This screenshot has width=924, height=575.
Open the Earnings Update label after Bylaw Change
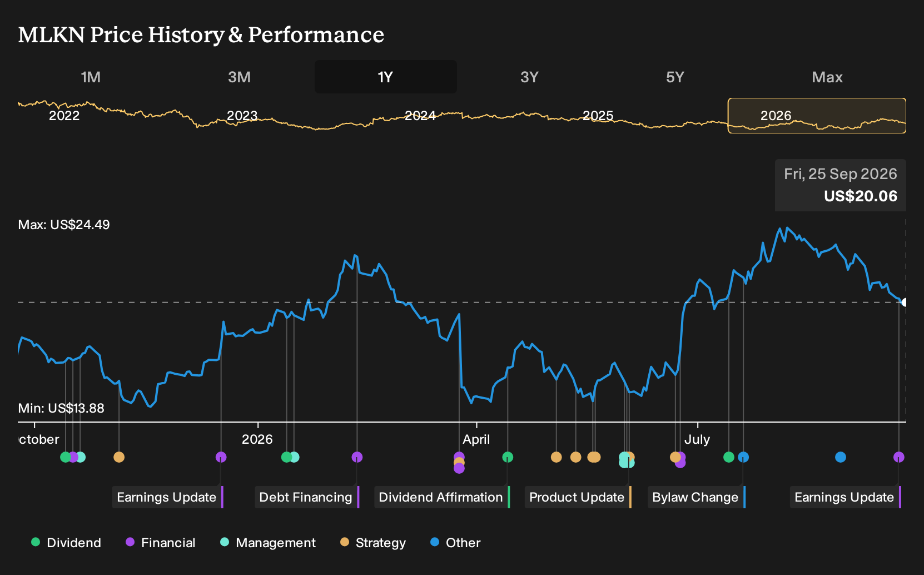click(x=846, y=497)
